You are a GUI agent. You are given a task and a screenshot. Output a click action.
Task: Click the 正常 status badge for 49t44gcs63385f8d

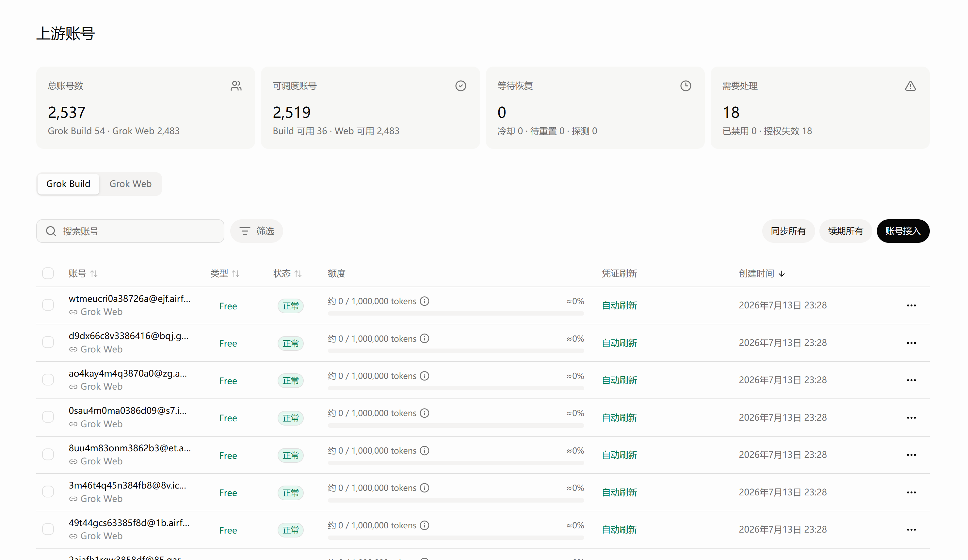click(x=291, y=530)
